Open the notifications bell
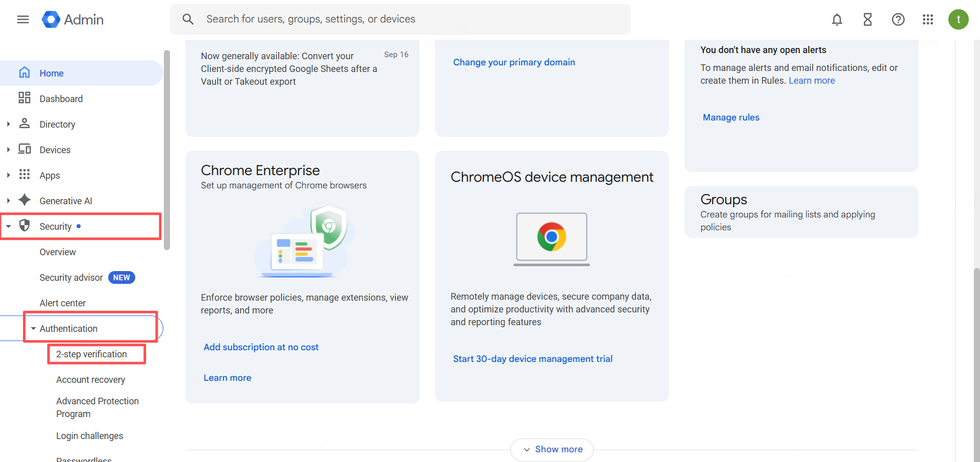980x462 pixels. point(837,19)
